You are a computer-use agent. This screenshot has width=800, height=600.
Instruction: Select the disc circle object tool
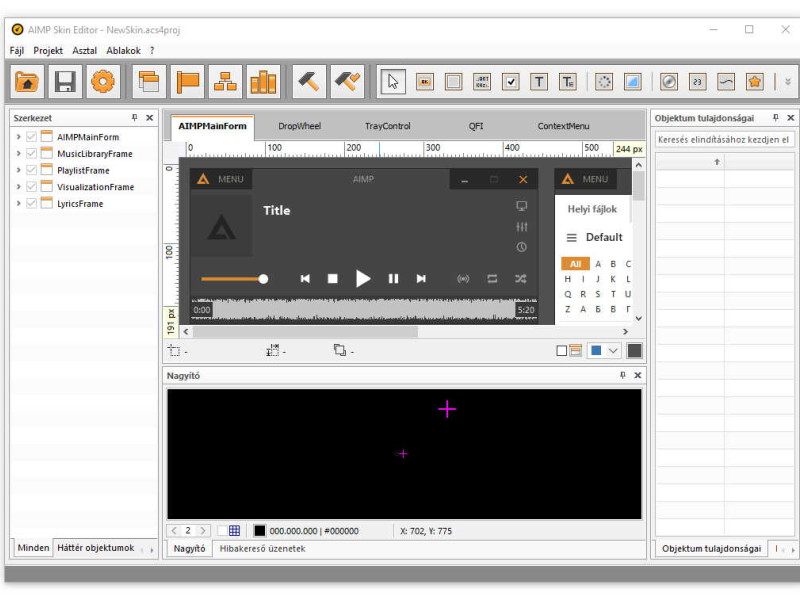coord(669,82)
